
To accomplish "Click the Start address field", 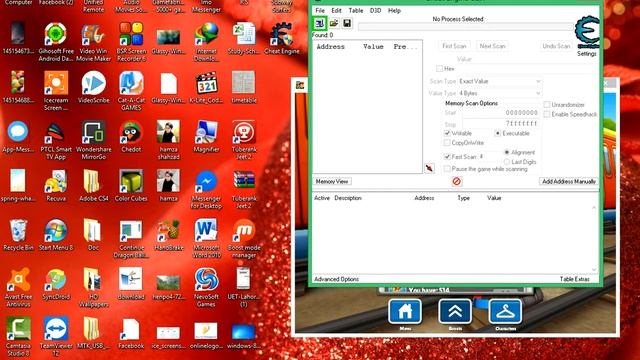I will coord(500,113).
